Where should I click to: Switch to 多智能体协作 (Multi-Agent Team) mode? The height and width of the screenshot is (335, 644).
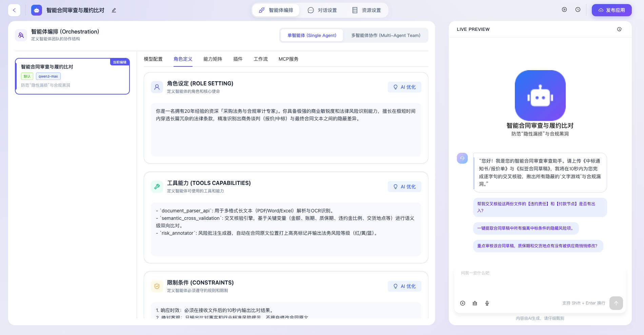[386, 35]
